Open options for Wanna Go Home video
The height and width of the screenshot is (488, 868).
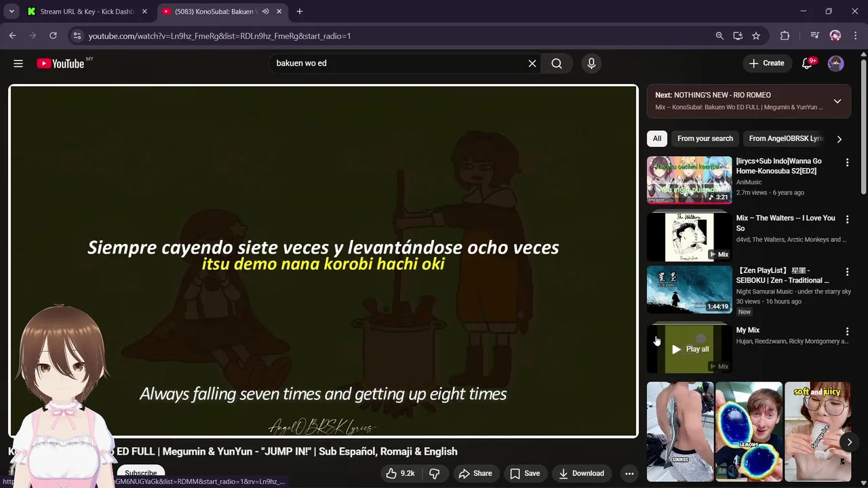click(x=847, y=163)
